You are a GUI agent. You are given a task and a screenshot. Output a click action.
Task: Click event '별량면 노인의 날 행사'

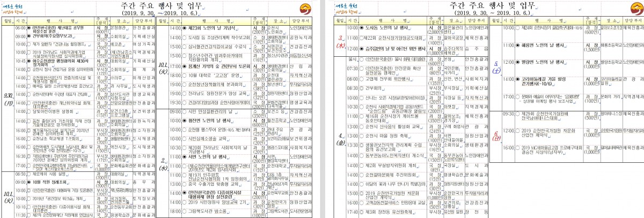tap(542, 62)
